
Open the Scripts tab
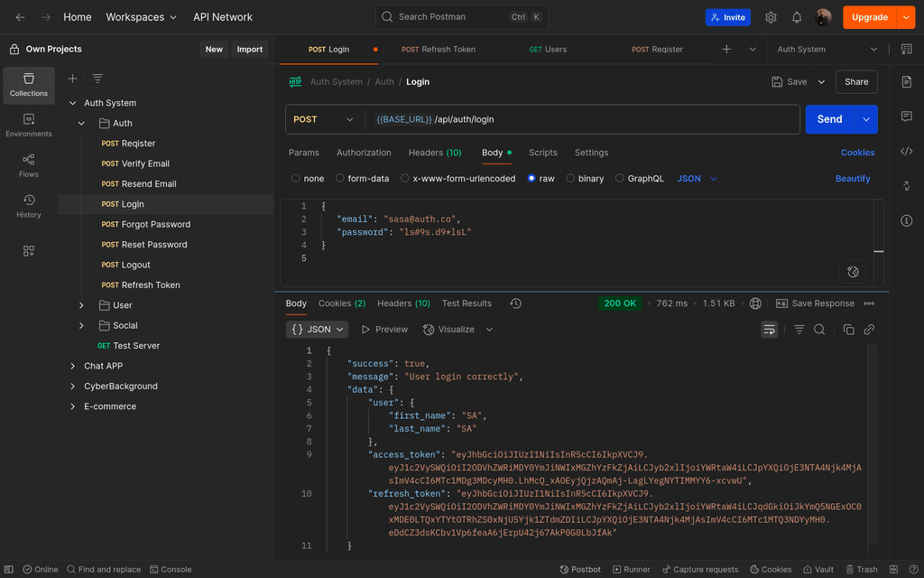(x=542, y=152)
